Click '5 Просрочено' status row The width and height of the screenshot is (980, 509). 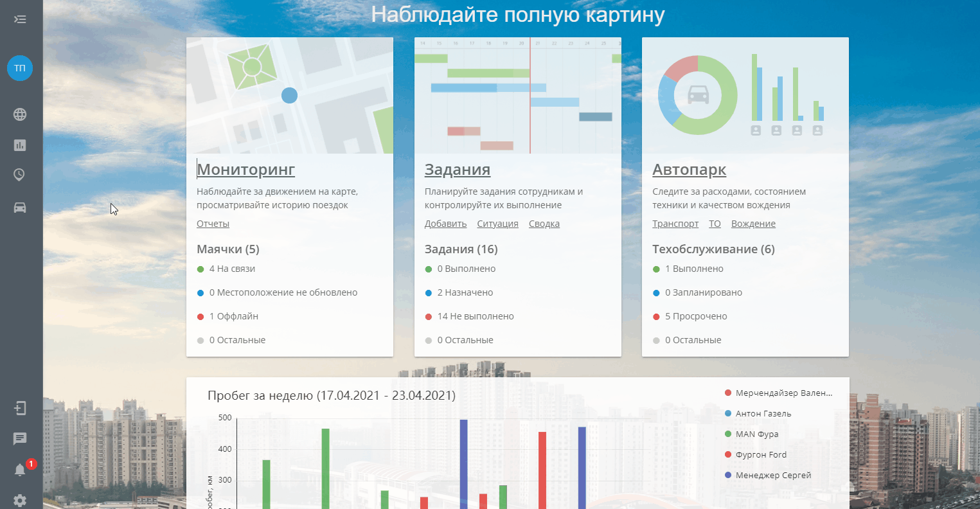click(x=690, y=316)
